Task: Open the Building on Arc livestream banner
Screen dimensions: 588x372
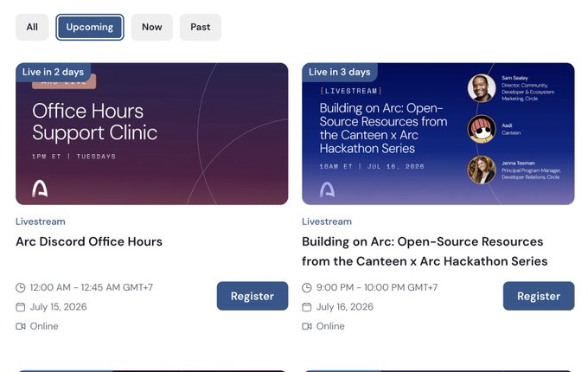Action: (438, 134)
